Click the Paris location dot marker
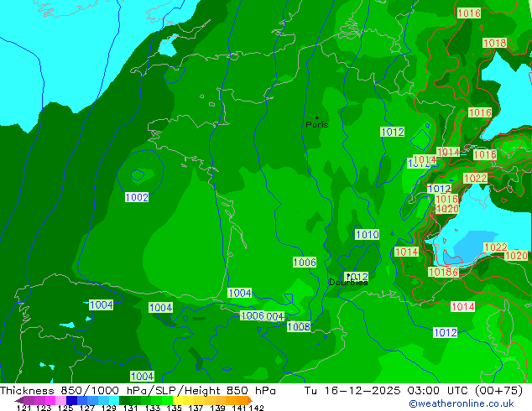This screenshot has height=411, width=532. tap(317, 117)
